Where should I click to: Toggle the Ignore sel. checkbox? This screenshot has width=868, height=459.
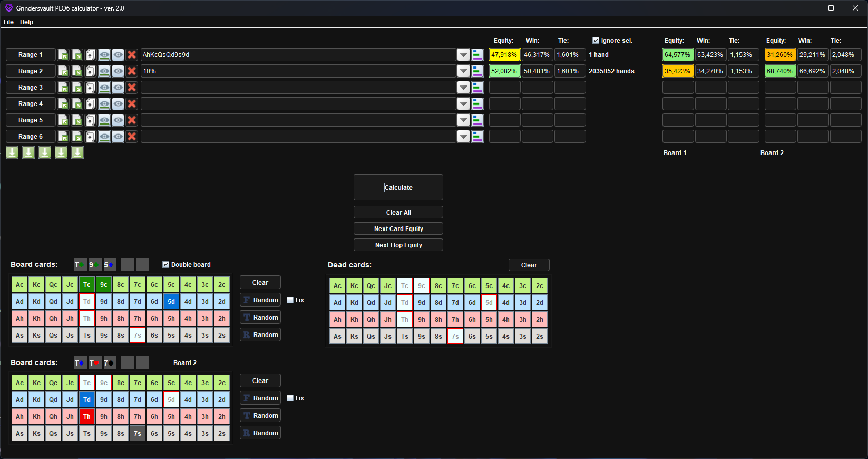[x=596, y=41]
